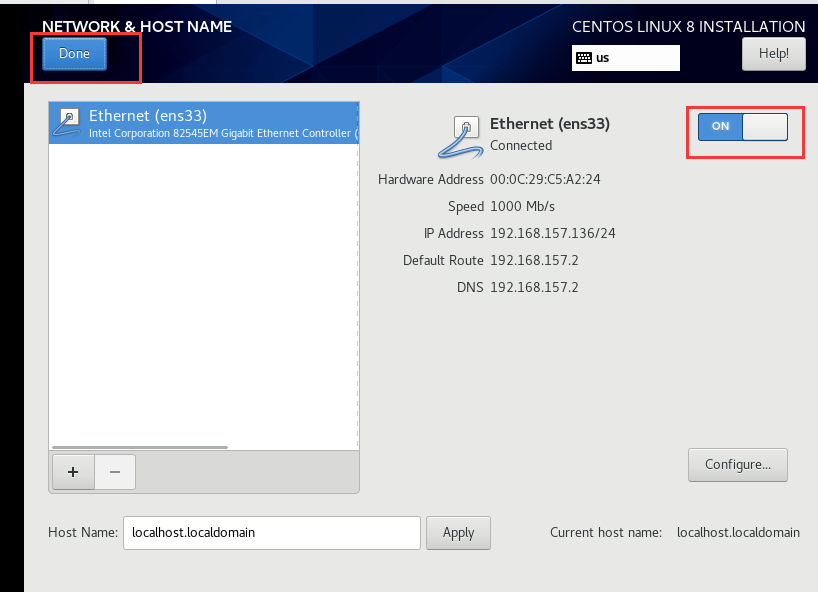Select the IP Address 192.168.157.136/24 value
The image size is (818, 592).
(x=553, y=233)
